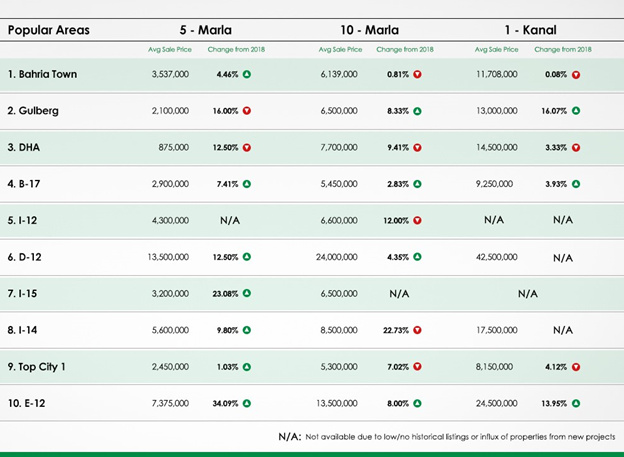Click the single N/A in I-15 1 Kanal

tap(528, 294)
